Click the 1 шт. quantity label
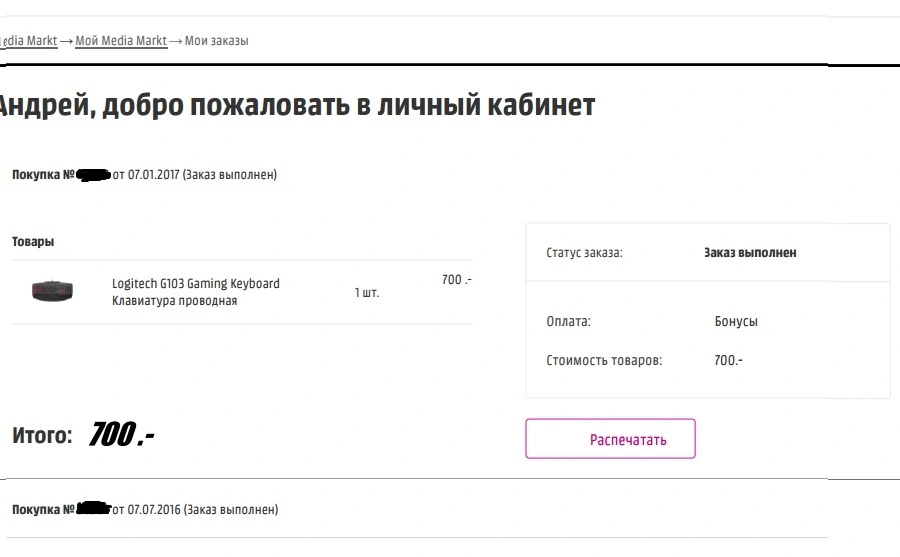The width and height of the screenshot is (900, 557). tap(367, 292)
